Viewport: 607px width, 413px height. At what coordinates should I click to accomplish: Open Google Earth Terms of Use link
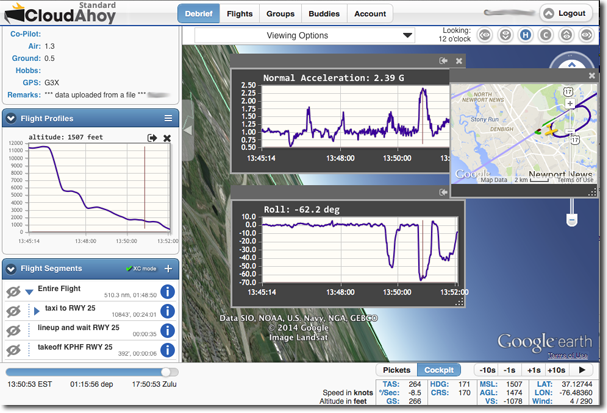click(568, 355)
